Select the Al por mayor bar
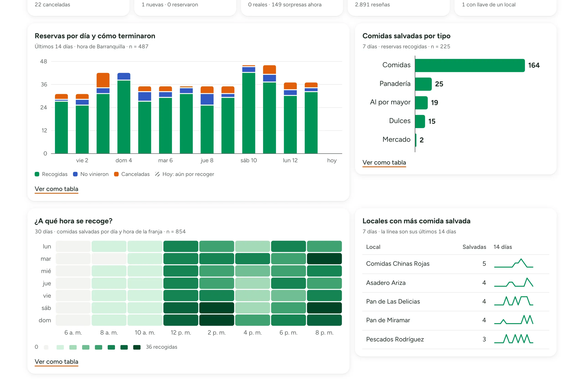 coord(421,103)
